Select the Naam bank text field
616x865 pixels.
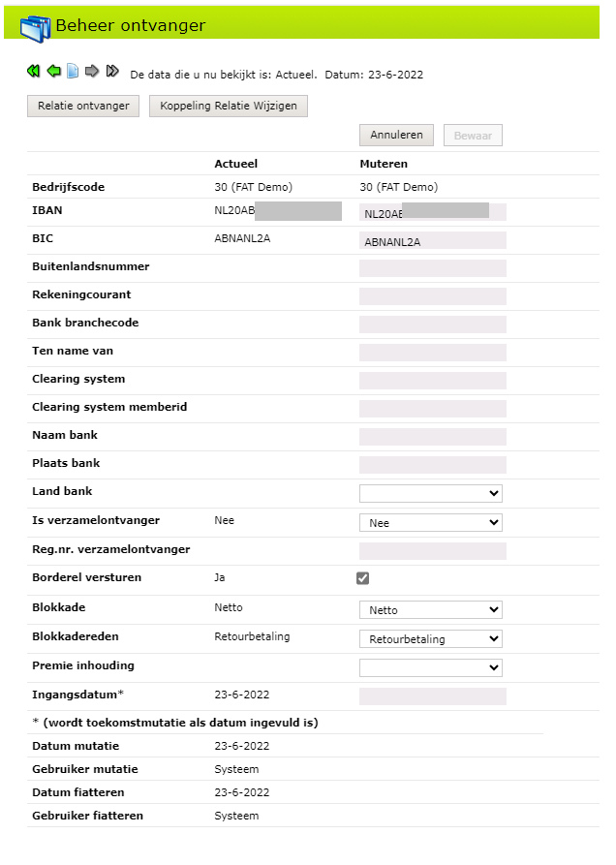[433, 437]
